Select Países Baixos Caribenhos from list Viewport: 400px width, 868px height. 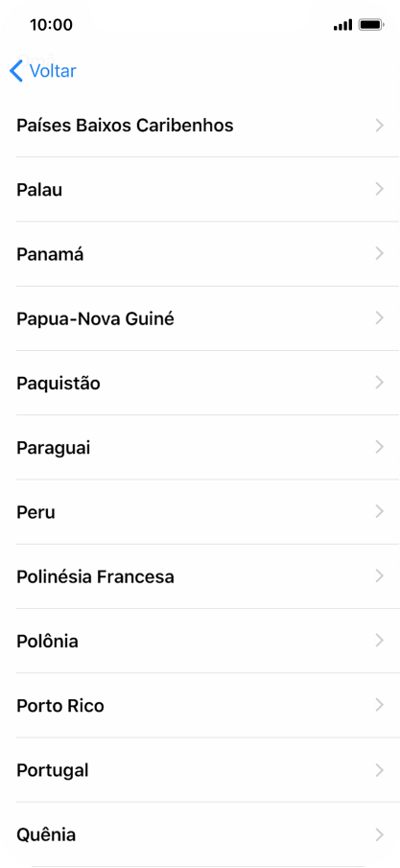(x=200, y=125)
